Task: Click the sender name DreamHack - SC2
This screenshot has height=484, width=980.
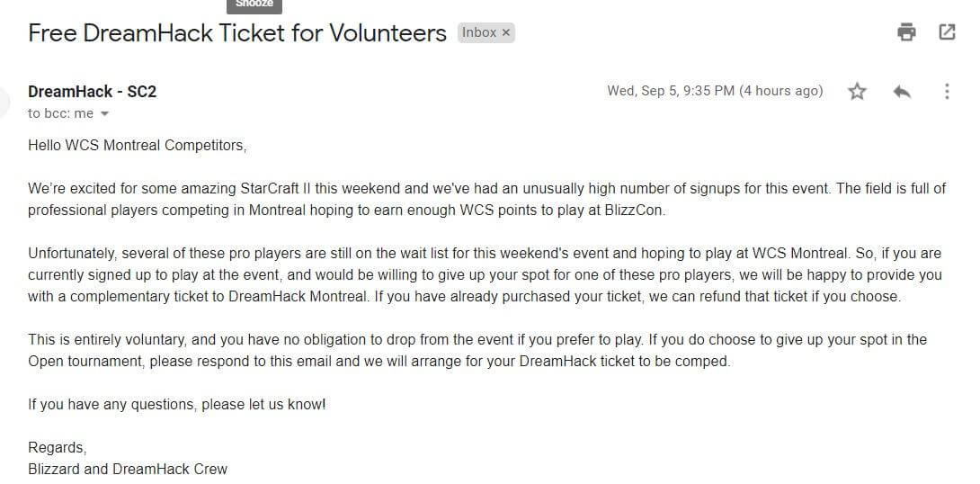Action: click(92, 91)
